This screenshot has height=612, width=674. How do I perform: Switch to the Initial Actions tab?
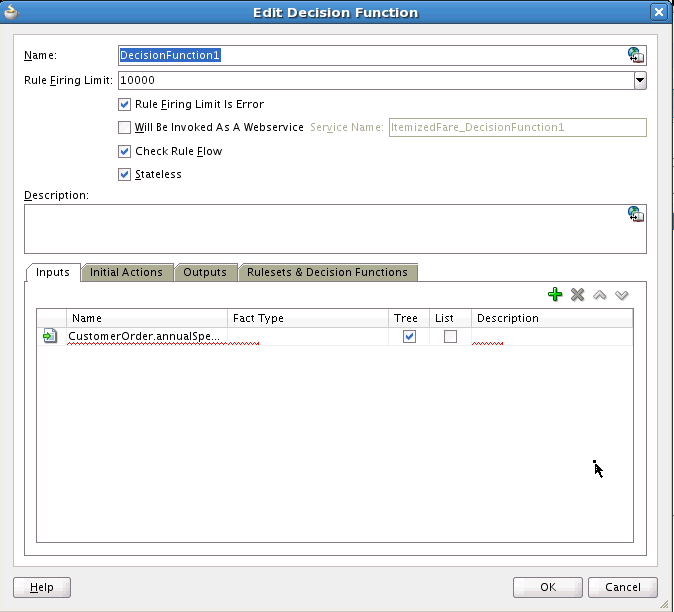(126, 272)
